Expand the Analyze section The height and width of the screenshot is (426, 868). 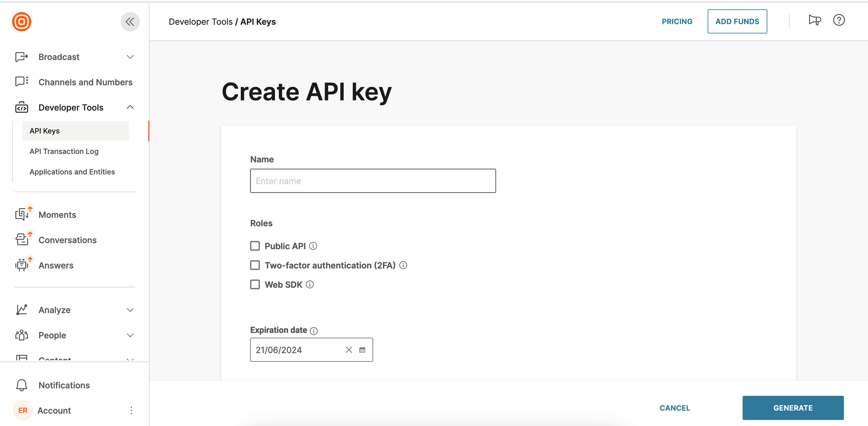pos(130,309)
